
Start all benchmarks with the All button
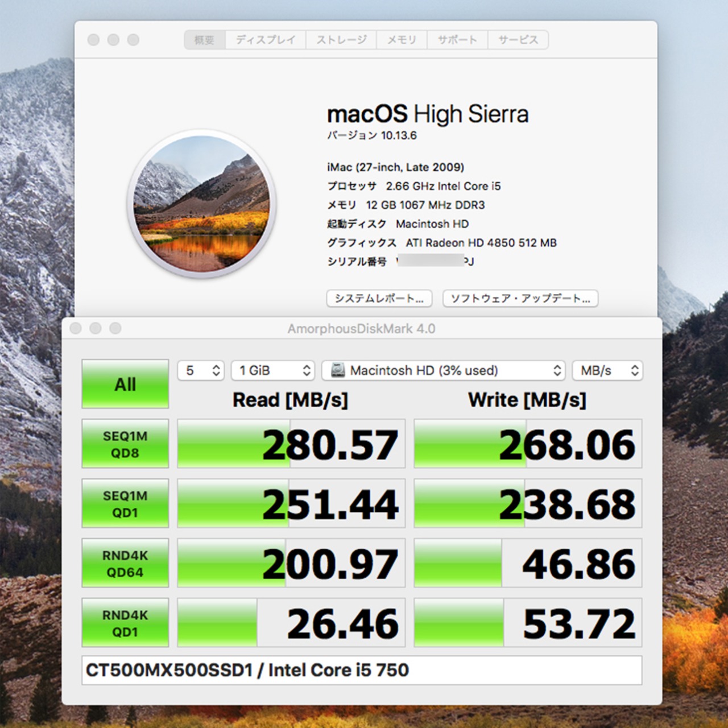click(125, 384)
